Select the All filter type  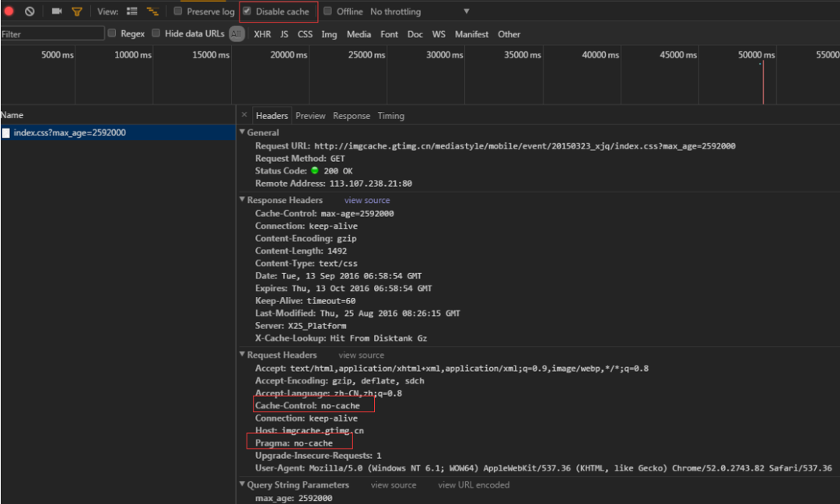tap(236, 33)
